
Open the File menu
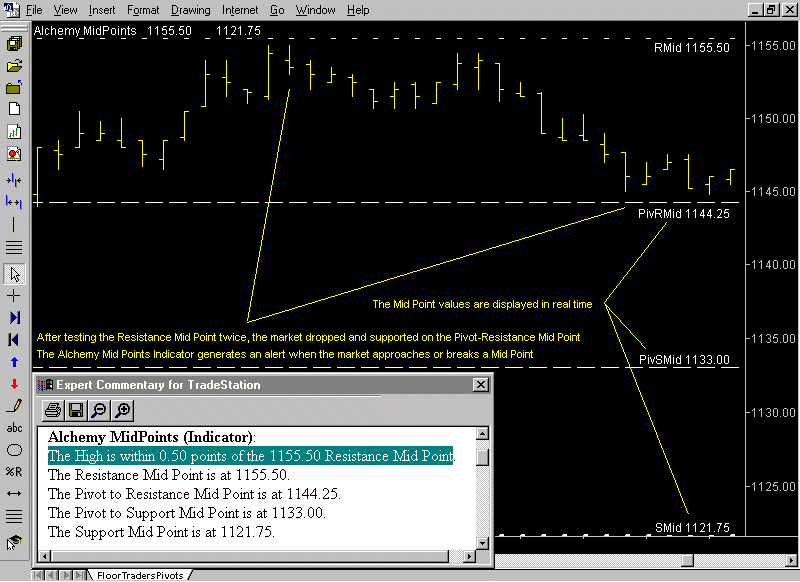[x=34, y=10]
